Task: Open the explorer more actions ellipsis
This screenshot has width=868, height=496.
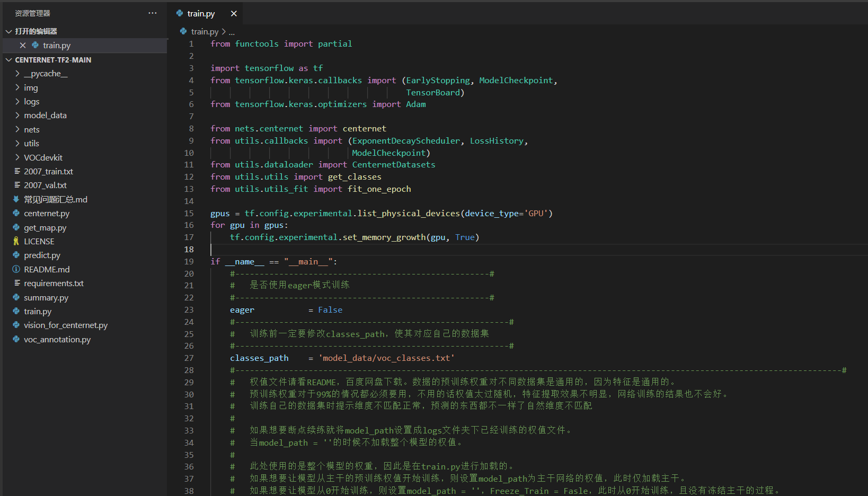Action: tap(153, 13)
